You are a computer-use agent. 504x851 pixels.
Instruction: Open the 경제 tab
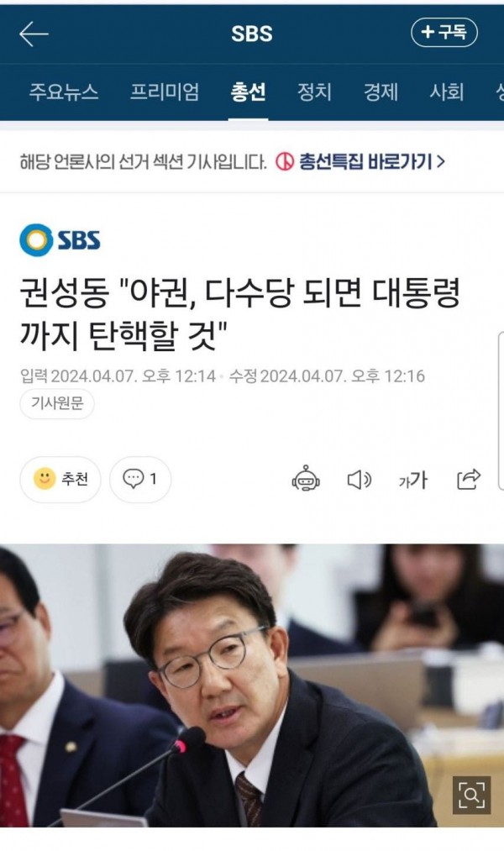pos(381,92)
